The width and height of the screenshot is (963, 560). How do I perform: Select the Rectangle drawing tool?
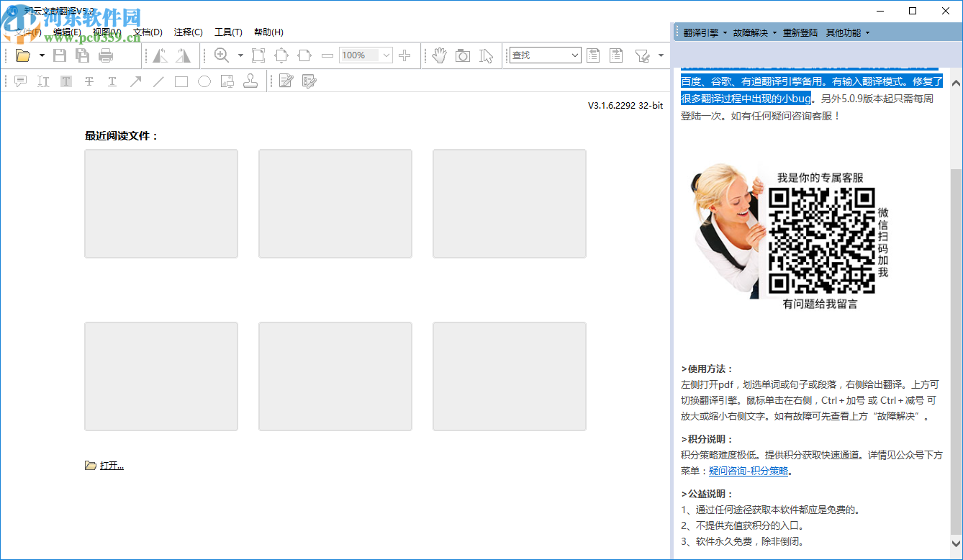[x=181, y=81]
